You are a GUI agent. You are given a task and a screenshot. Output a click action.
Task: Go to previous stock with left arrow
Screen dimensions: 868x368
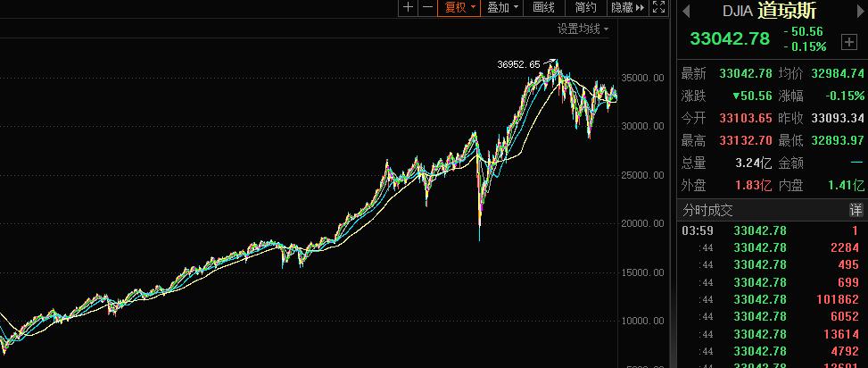pyautogui.click(x=685, y=11)
